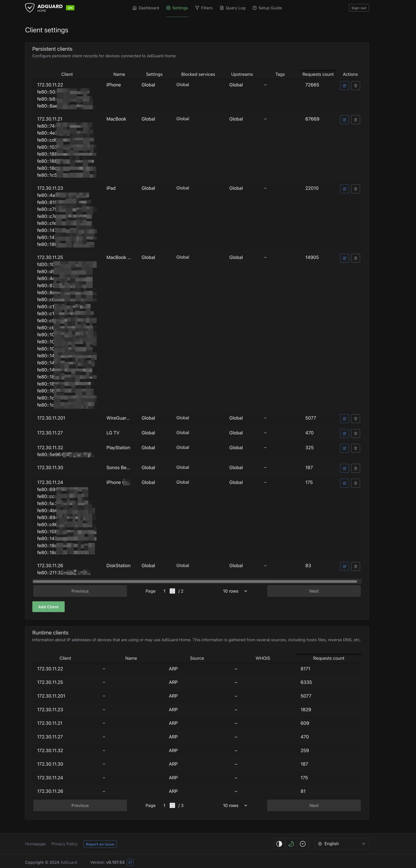
Task: Edit the iPad client record
Action: tap(344, 189)
